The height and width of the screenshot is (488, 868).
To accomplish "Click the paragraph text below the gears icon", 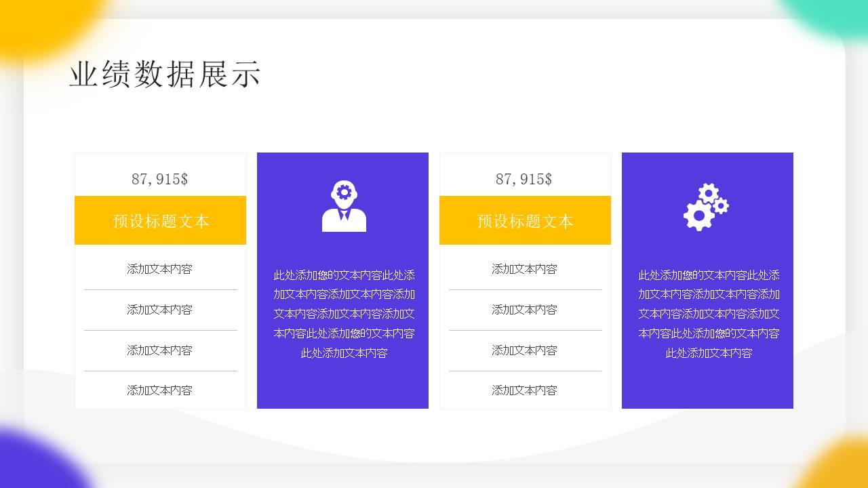I will [709, 314].
